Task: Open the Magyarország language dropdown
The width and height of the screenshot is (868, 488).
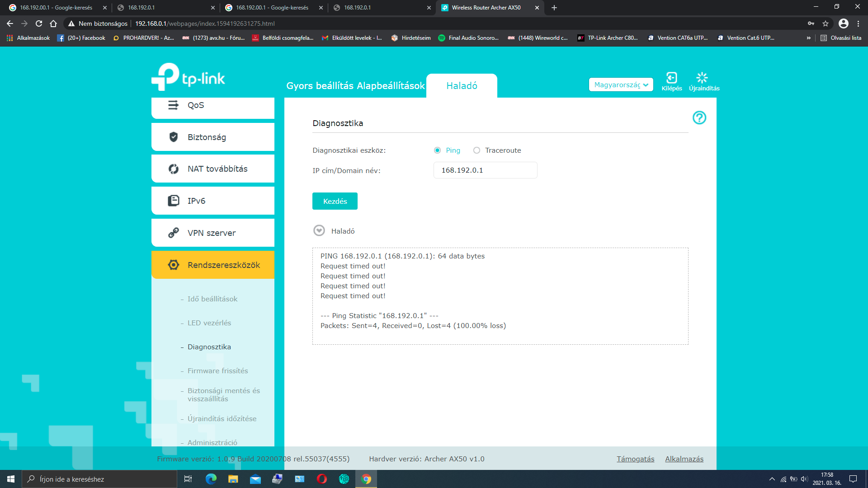Action: point(621,85)
